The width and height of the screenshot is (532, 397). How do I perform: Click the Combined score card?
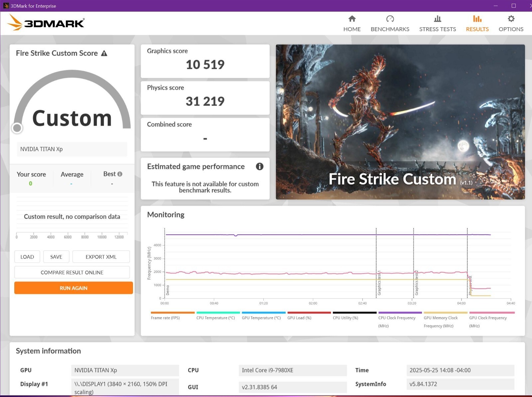[205, 134]
